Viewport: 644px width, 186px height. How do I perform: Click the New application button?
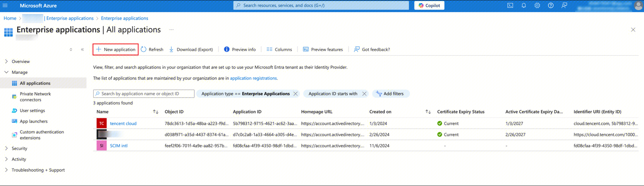pyautogui.click(x=115, y=49)
